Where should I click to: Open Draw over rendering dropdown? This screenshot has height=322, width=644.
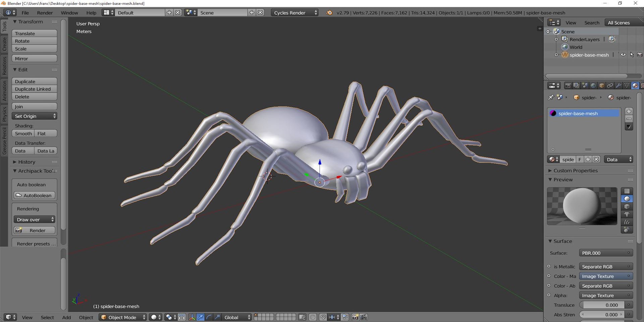click(34, 219)
